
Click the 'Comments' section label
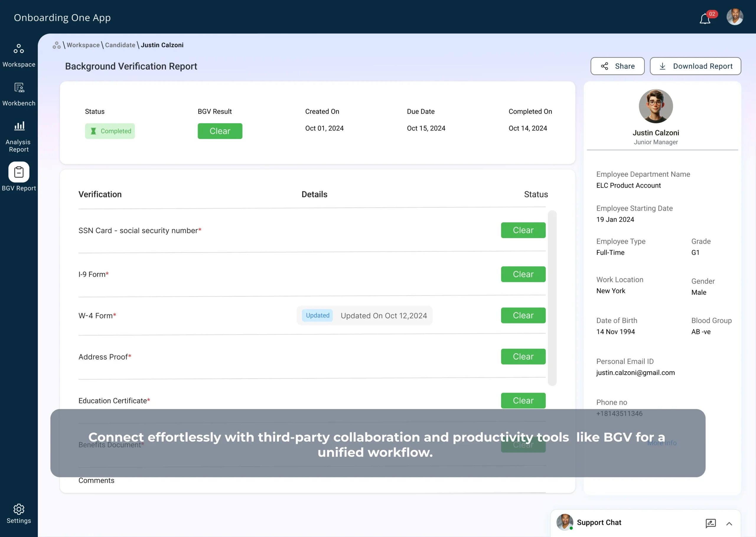click(x=96, y=481)
